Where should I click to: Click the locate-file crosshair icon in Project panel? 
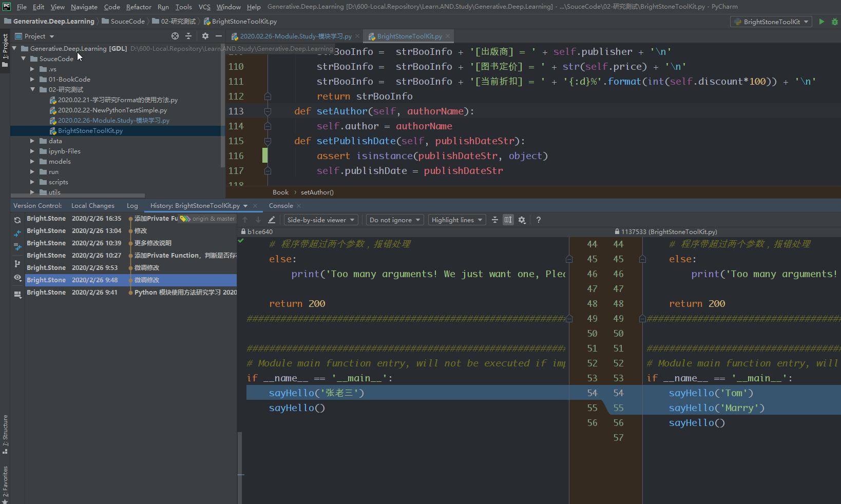[175, 36]
